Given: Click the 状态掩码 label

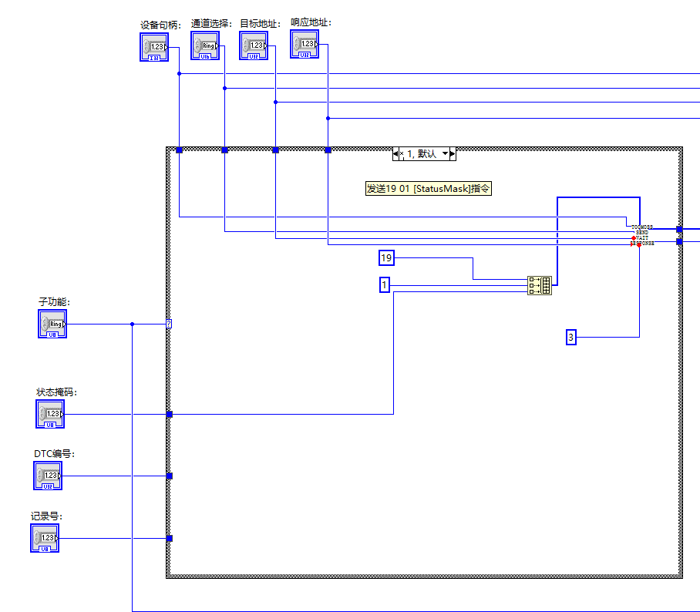Looking at the screenshot, I should point(57,392).
